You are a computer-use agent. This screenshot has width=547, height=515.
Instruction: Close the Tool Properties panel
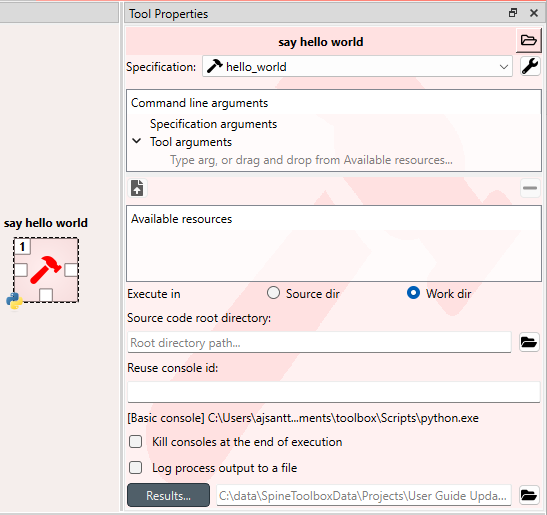pos(534,13)
